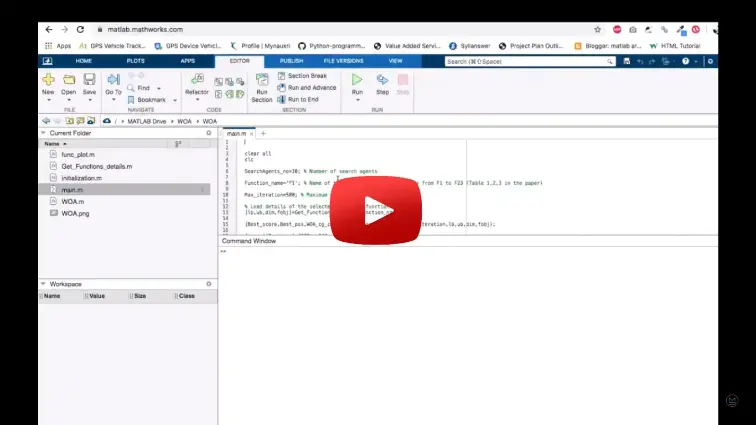Click the Help question mark icon
Image resolution: width=756 pixels, height=425 pixels.
[685, 61]
